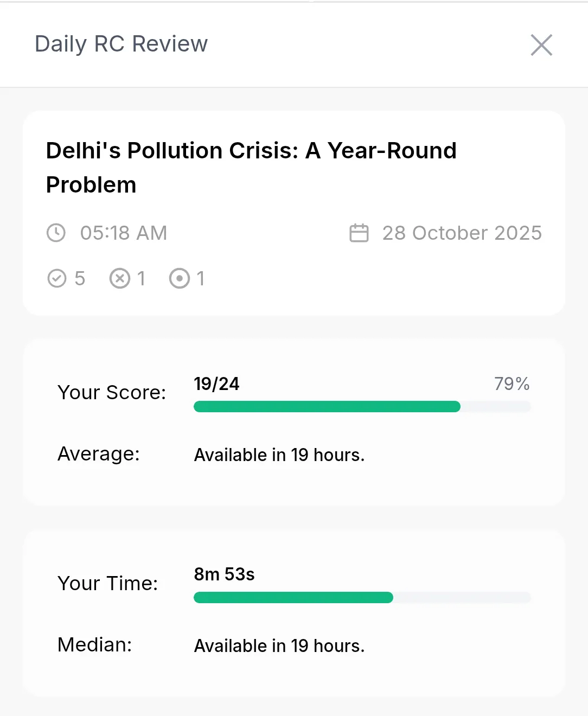Click the Daily RC Review heading
The image size is (588, 716).
[x=122, y=44]
